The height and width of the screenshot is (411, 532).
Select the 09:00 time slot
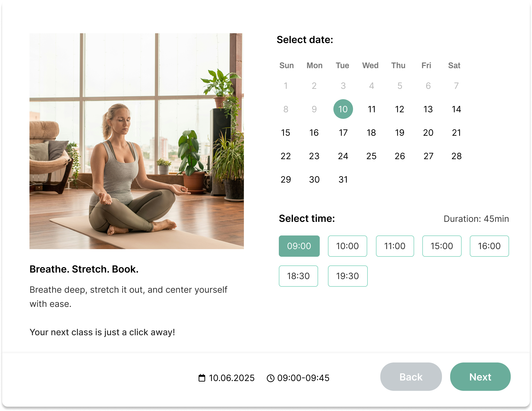point(299,246)
